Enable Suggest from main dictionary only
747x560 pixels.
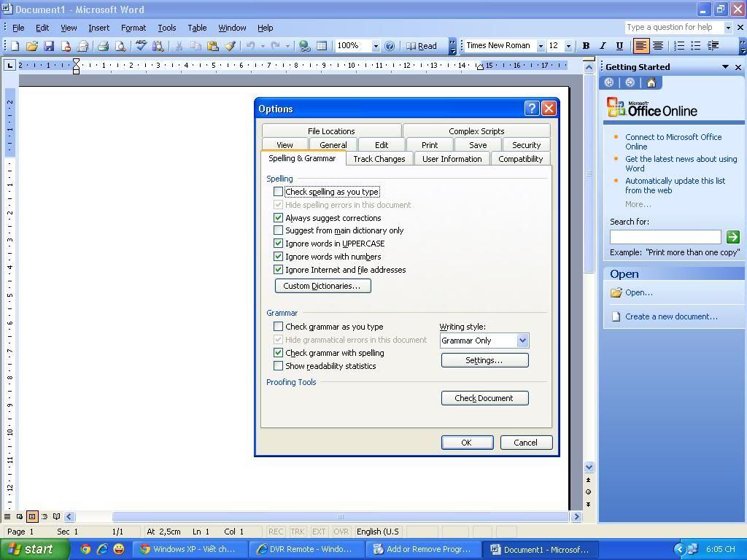(x=278, y=230)
